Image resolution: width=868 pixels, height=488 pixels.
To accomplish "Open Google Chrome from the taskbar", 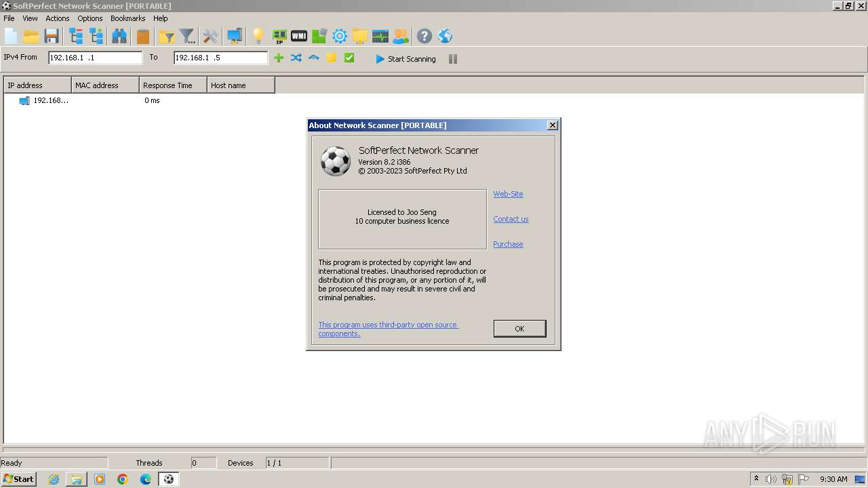I will coord(123,479).
